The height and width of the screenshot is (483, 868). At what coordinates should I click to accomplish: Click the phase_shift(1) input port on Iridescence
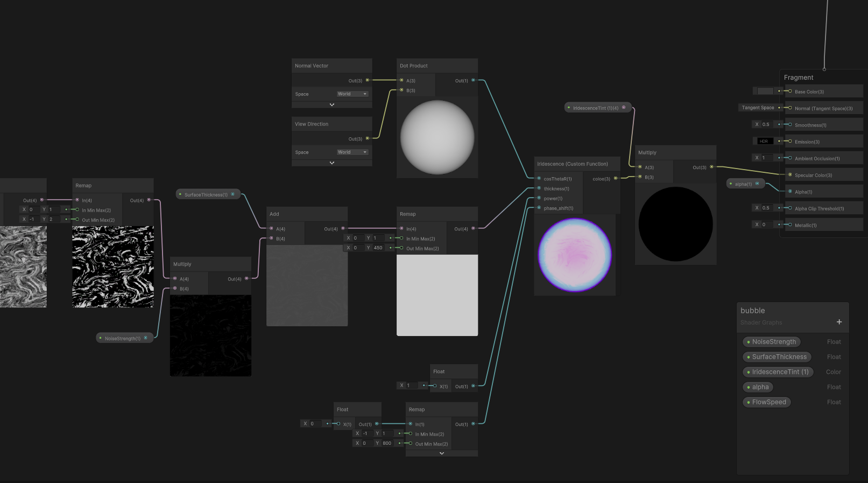tap(539, 208)
